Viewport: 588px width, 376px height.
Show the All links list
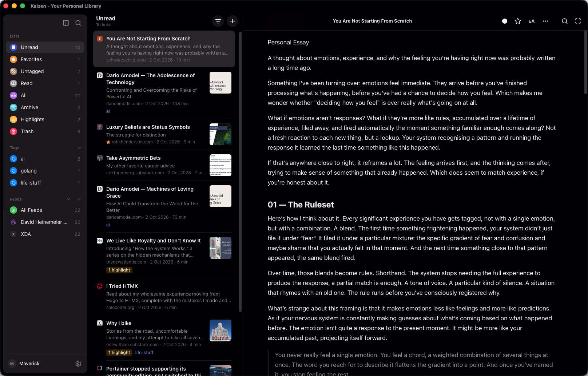click(45, 95)
